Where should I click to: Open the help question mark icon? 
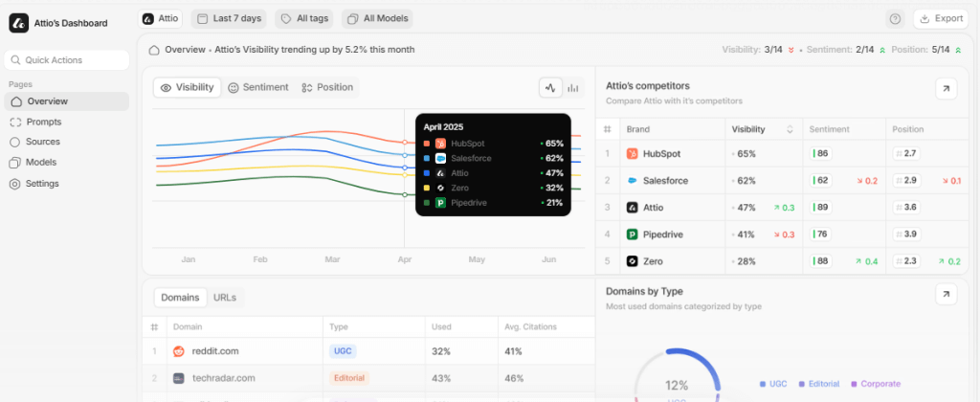pos(895,18)
